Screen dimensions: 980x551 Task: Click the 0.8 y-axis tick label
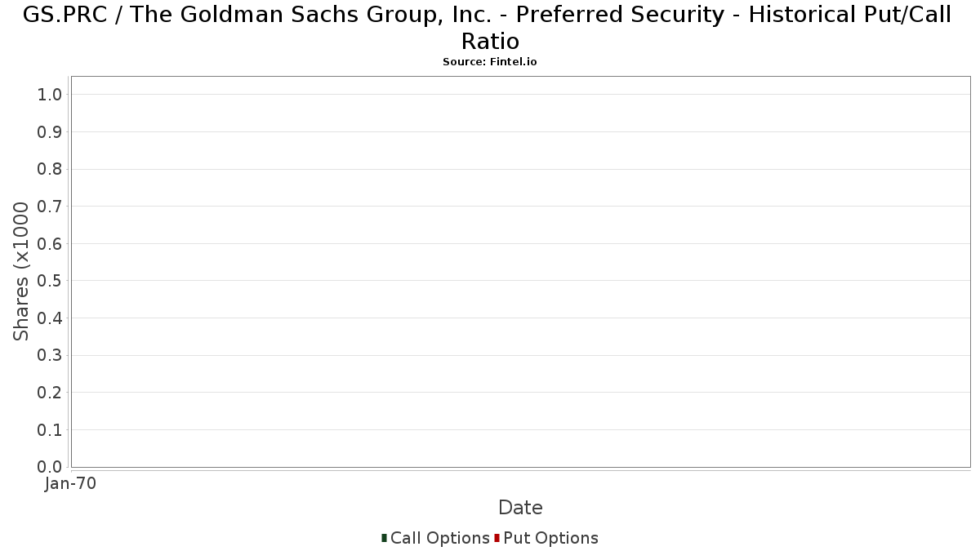tap(50, 169)
